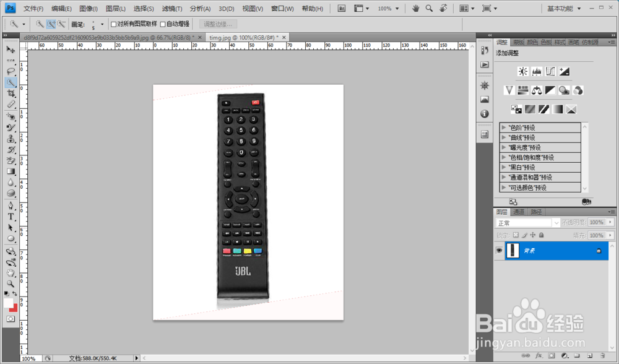Select the Pen tool

click(11, 206)
